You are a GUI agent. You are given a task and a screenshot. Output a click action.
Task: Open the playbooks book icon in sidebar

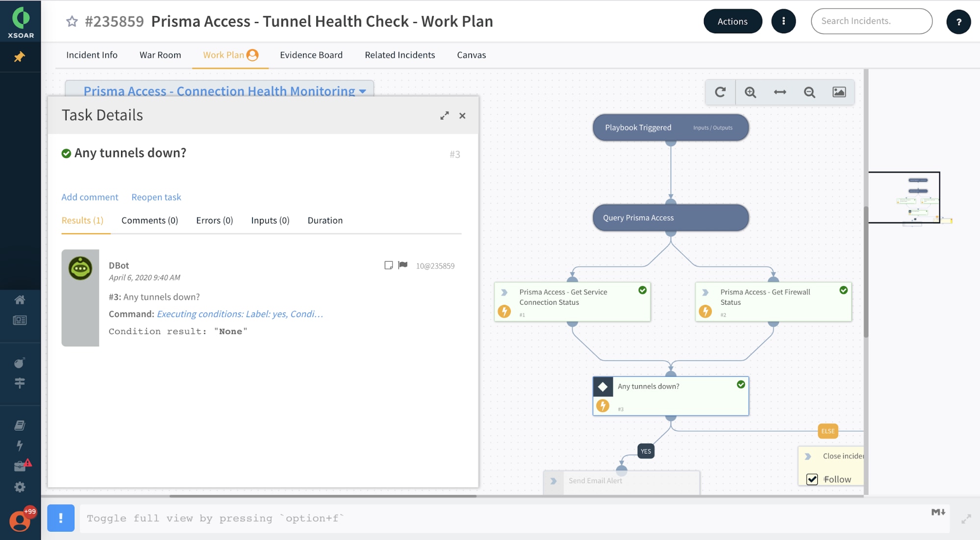20,425
